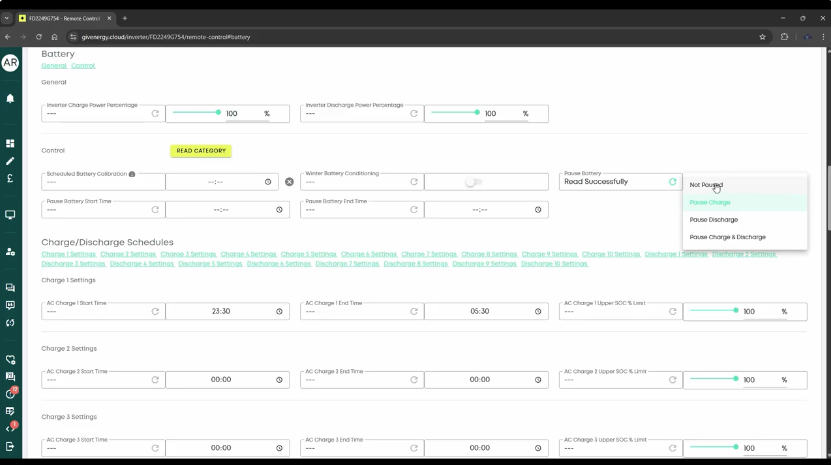Refresh the Pause Battery setting value
831x465 pixels.
(672, 182)
